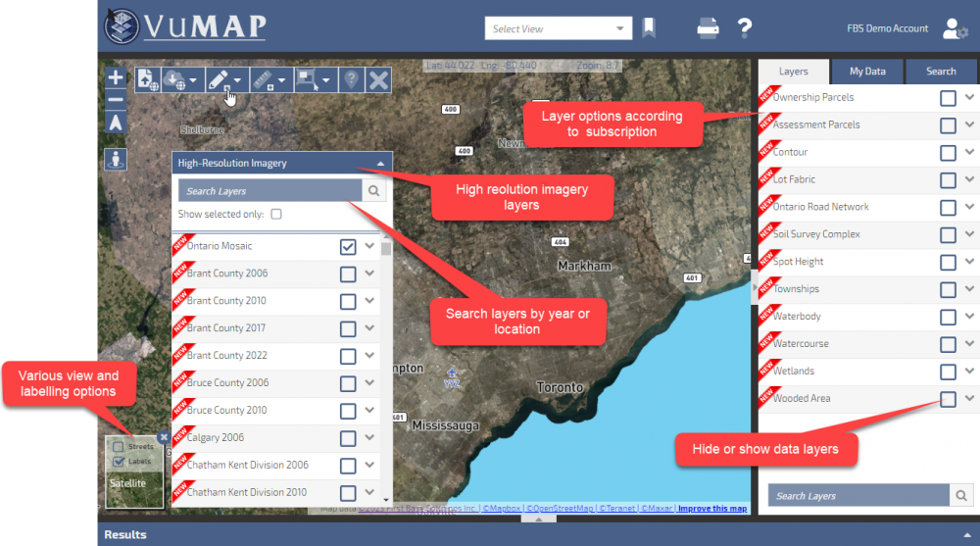Activate the street view person icon
The width and height of the screenshot is (980, 546).
[116, 159]
